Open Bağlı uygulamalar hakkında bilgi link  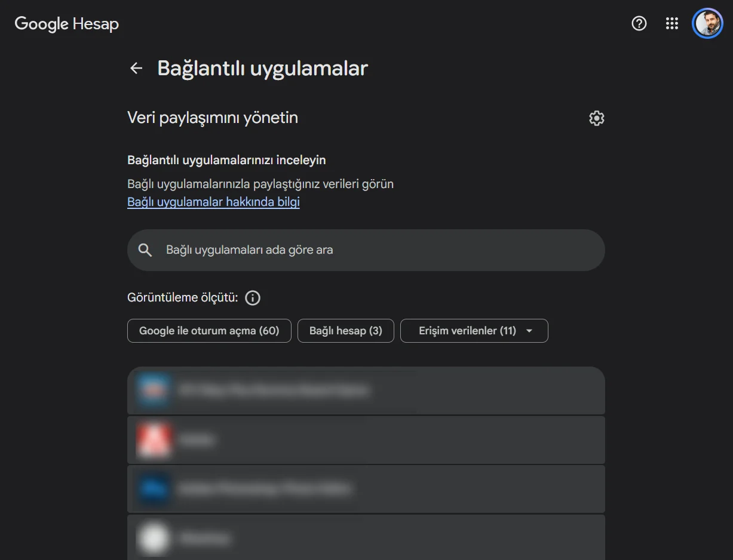(213, 202)
